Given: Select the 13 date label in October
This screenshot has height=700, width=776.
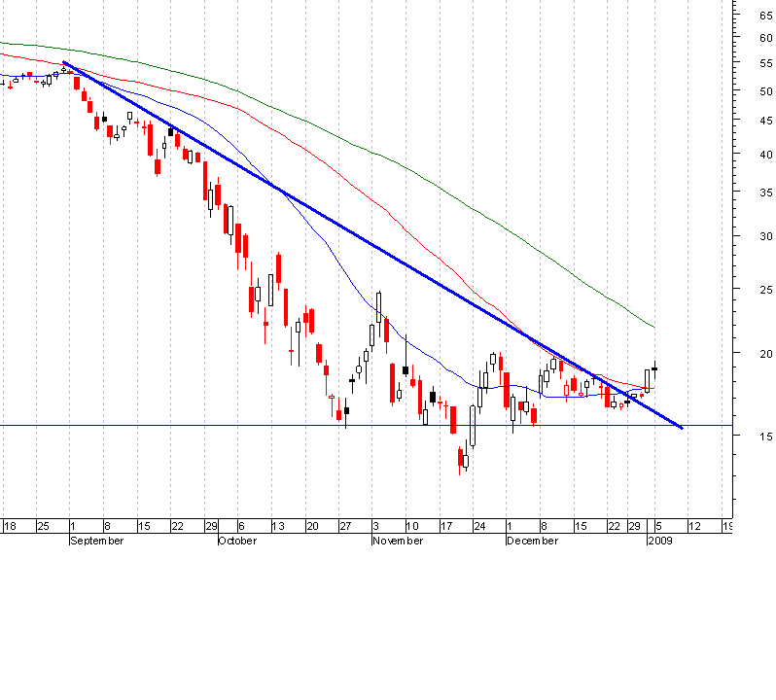Looking at the screenshot, I should [x=278, y=526].
